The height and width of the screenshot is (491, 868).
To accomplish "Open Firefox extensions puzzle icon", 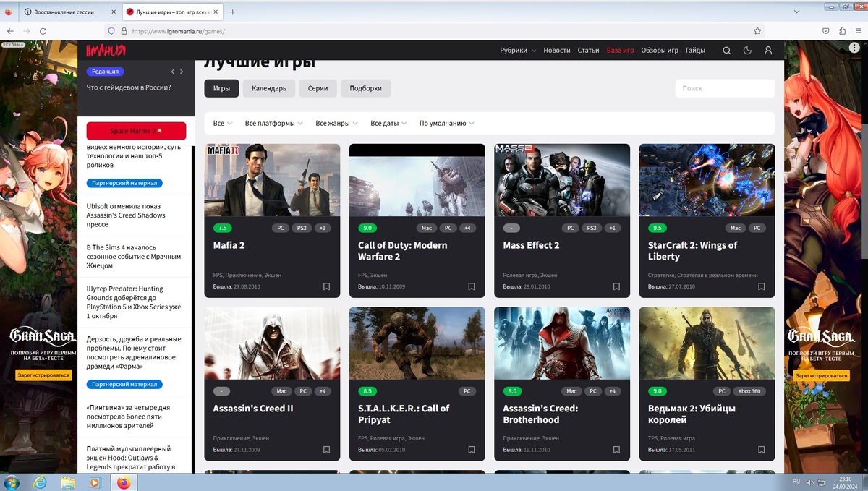I will point(842,31).
